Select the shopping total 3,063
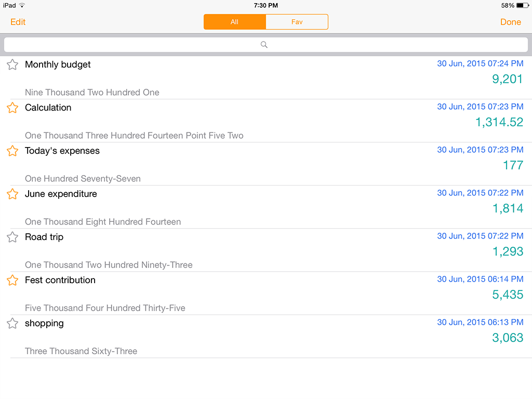 pos(507,338)
